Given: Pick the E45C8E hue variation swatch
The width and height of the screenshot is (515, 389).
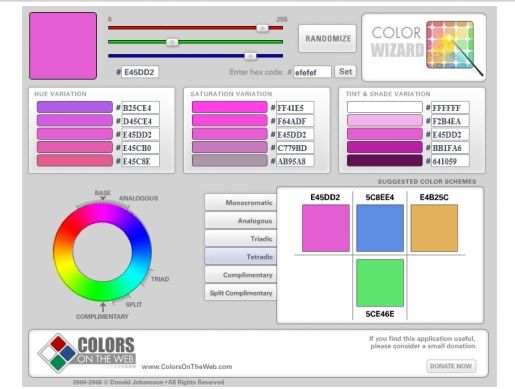Looking at the screenshot, I should coord(75,161).
